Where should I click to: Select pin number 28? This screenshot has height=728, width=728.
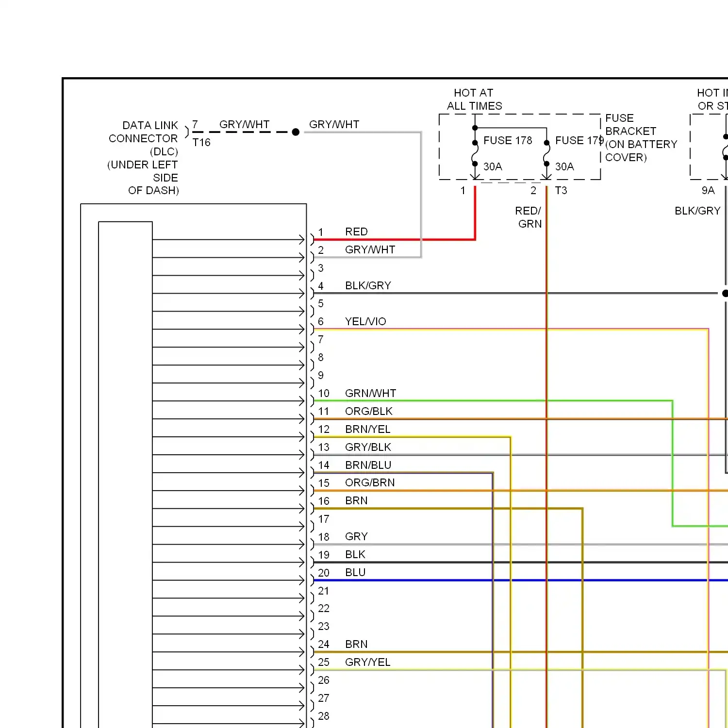tap(324, 716)
